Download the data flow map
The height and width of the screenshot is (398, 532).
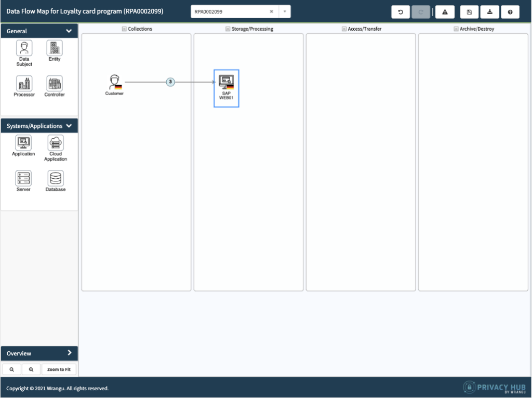(x=489, y=12)
